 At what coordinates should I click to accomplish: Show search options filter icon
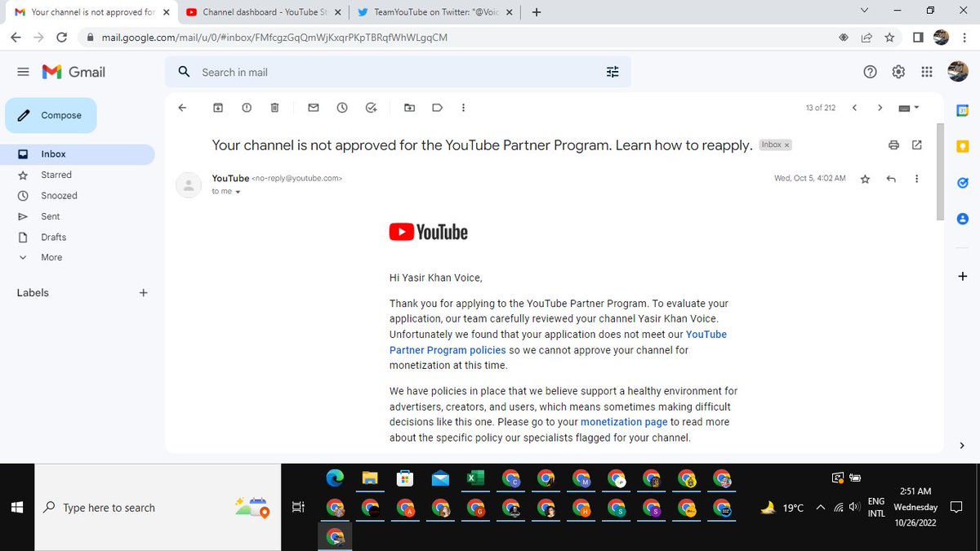(x=612, y=72)
